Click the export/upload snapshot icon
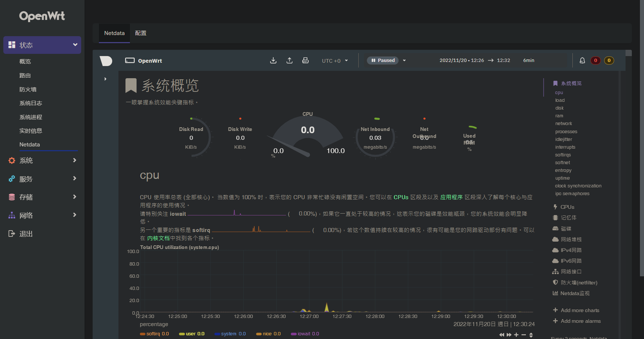Image resolution: width=644 pixels, height=339 pixels. (289, 60)
